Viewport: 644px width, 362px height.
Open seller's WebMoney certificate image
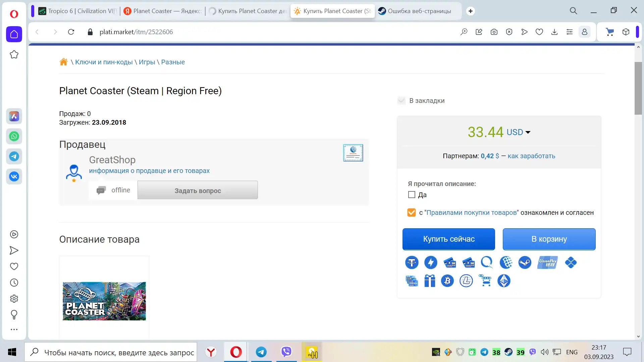tap(353, 153)
